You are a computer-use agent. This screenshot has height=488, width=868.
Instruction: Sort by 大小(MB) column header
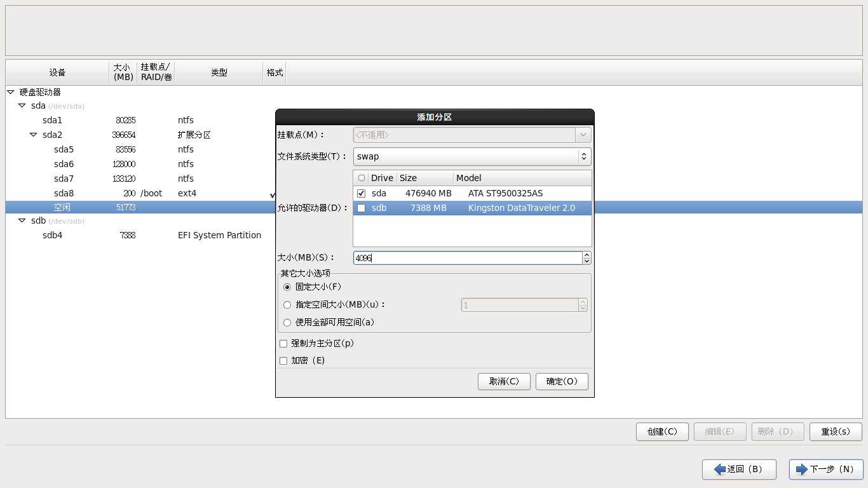coord(123,72)
